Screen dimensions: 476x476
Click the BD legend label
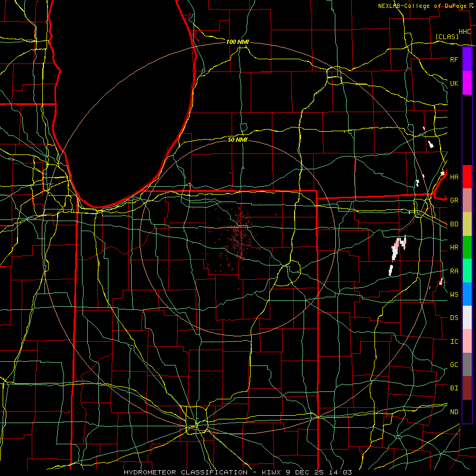[454, 224]
